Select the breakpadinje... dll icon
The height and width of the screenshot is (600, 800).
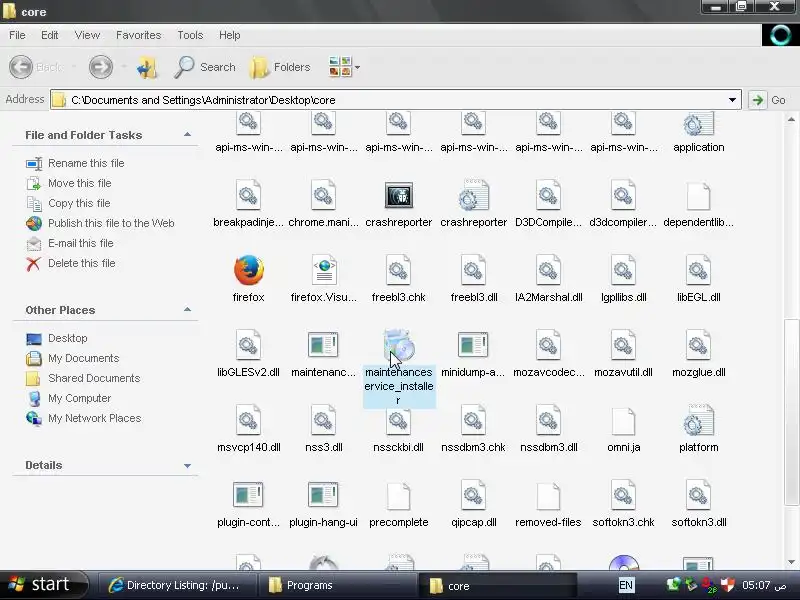click(x=248, y=195)
